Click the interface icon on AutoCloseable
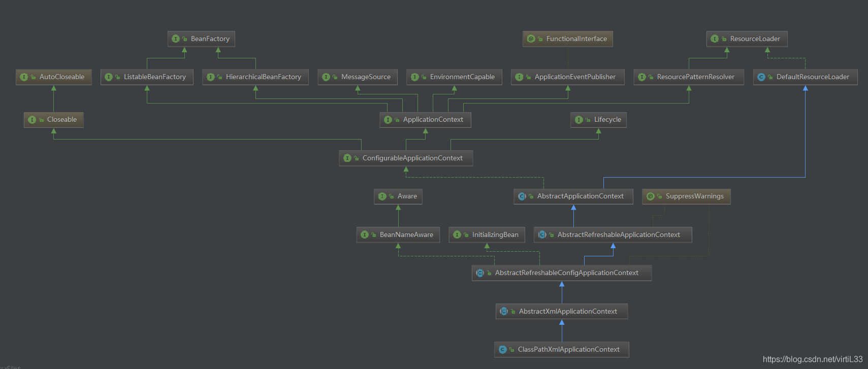 [24, 77]
